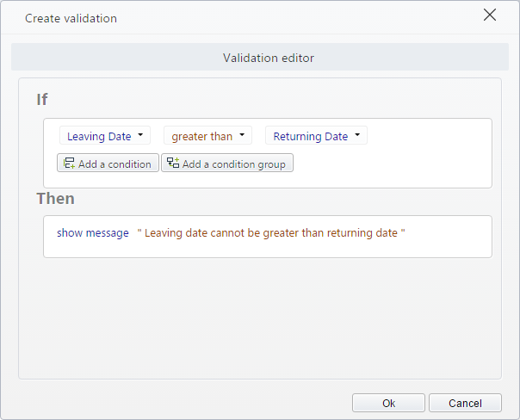Open the Leaving Date field dropdown
The width and height of the screenshot is (520, 420).
(105, 135)
